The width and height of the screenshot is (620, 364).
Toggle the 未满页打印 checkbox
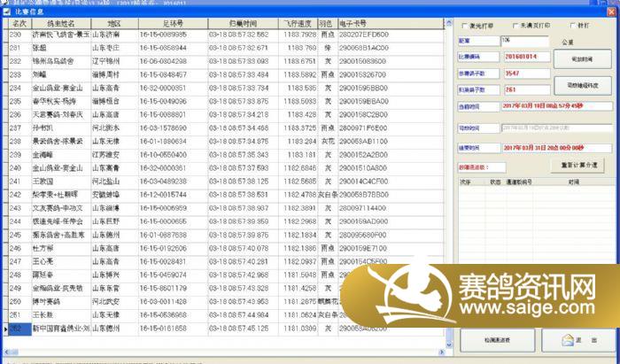pos(514,26)
